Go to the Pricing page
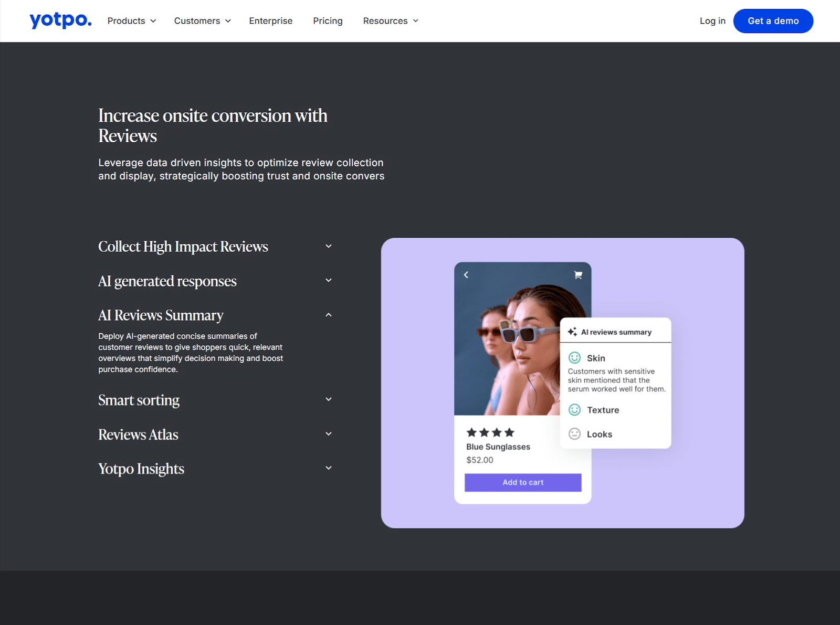840x625 pixels. point(328,21)
